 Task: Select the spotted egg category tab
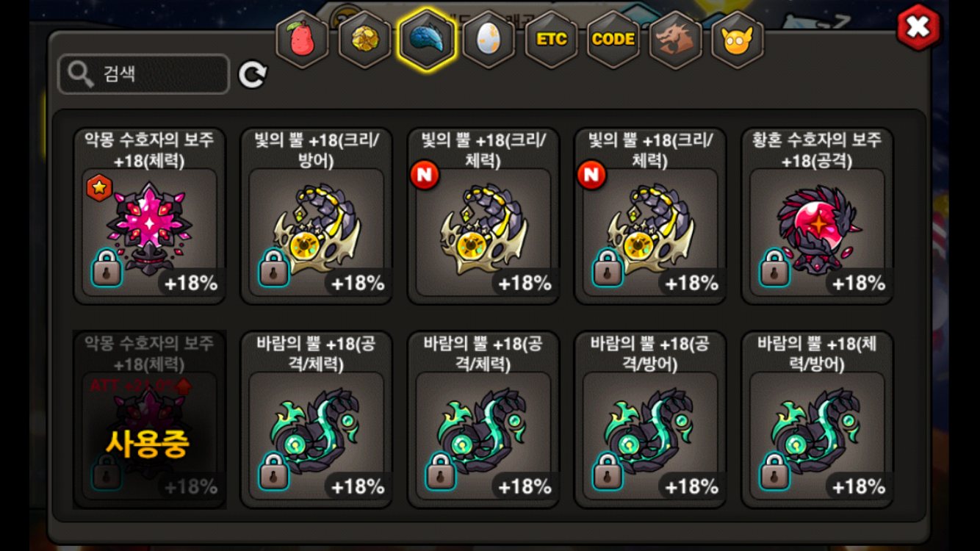click(x=489, y=40)
